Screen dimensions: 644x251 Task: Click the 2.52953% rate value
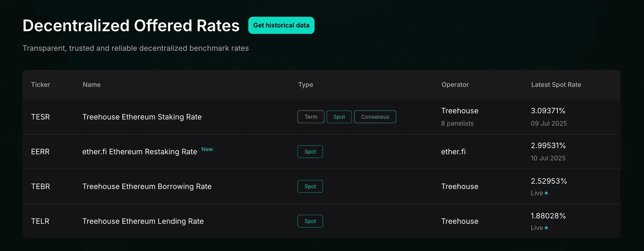[x=549, y=181]
